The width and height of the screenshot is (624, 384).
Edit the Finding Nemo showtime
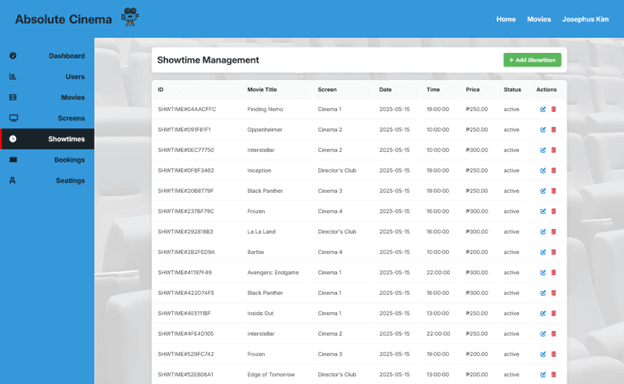tap(543, 109)
